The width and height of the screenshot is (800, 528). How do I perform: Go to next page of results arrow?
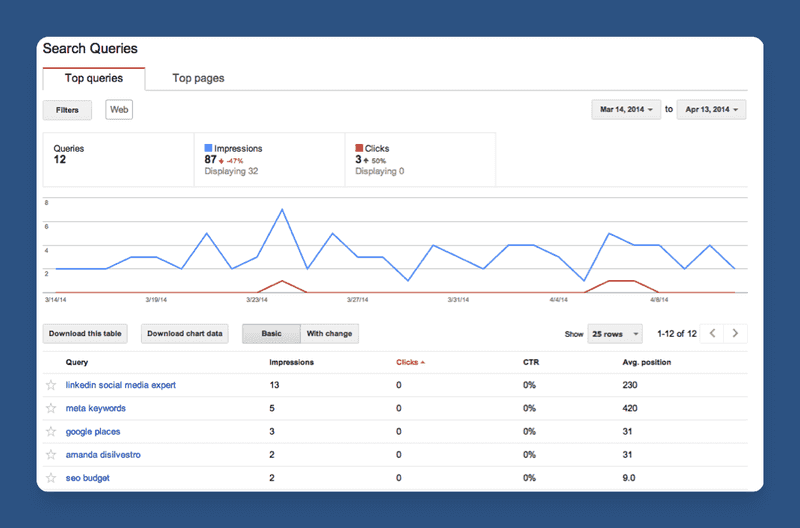point(735,333)
